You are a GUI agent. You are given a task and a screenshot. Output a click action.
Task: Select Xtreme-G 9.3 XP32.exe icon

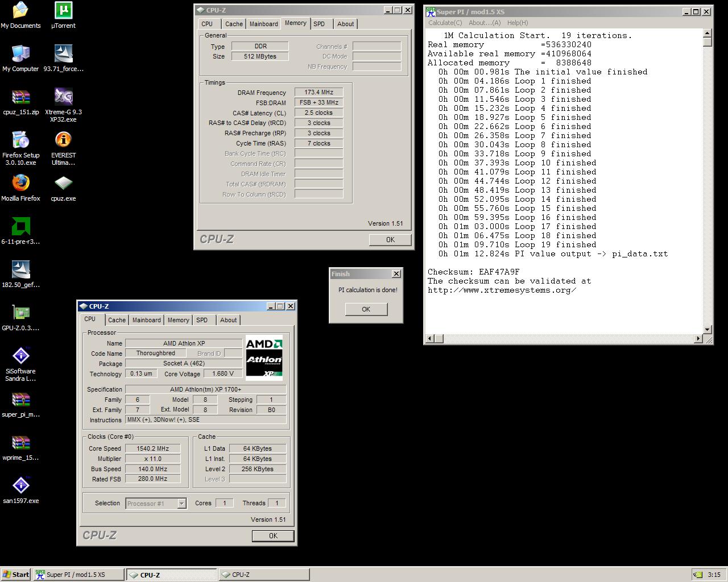click(x=63, y=105)
